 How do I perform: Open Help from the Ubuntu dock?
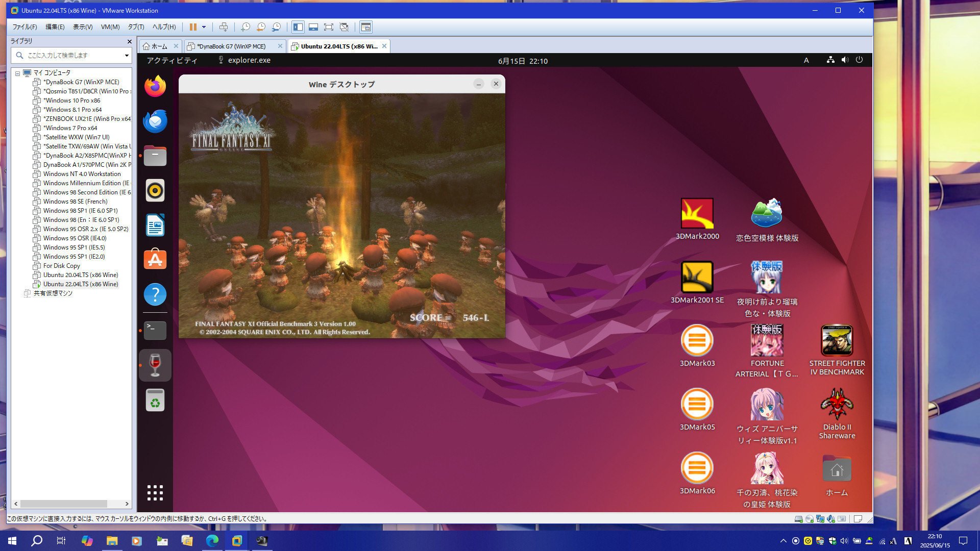coord(155,294)
